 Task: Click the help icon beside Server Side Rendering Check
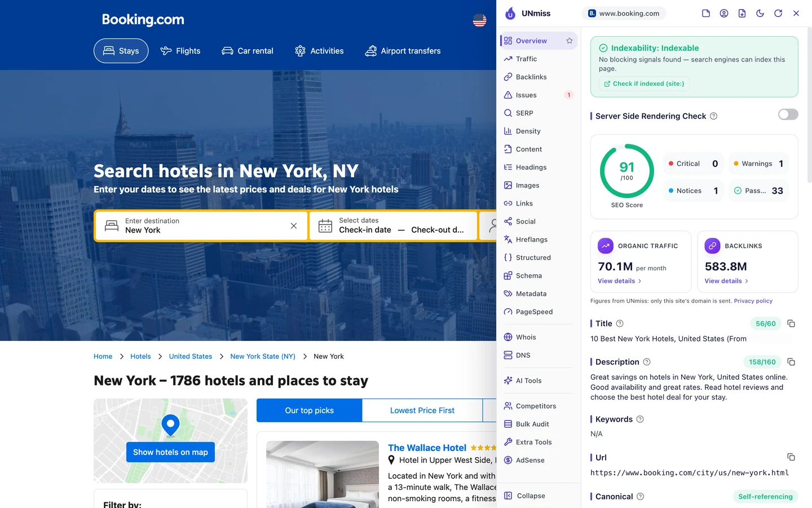click(714, 116)
